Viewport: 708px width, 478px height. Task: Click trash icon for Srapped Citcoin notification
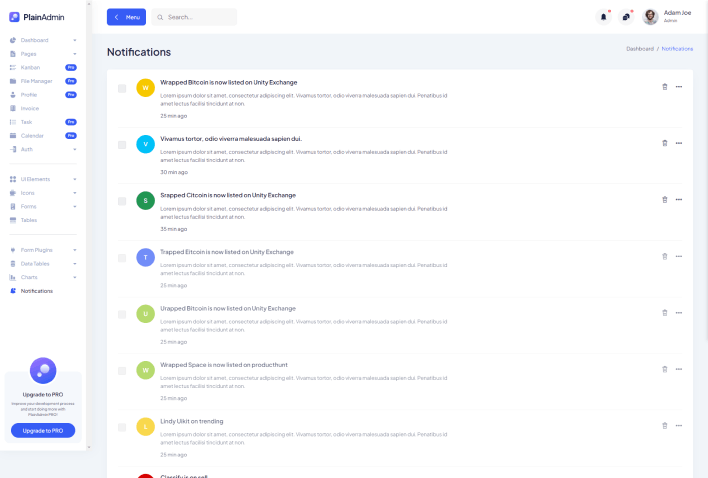(x=665, y=199)
